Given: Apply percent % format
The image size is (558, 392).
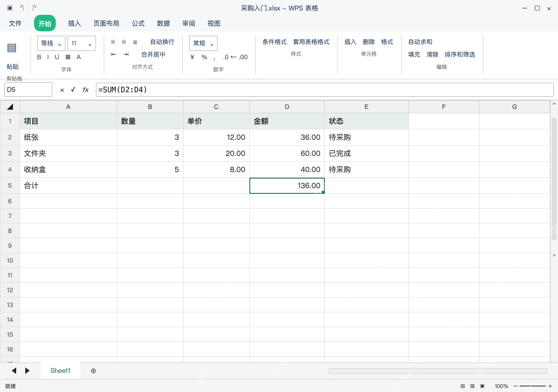Looking at the screenshot, I should tap(204, 57).
